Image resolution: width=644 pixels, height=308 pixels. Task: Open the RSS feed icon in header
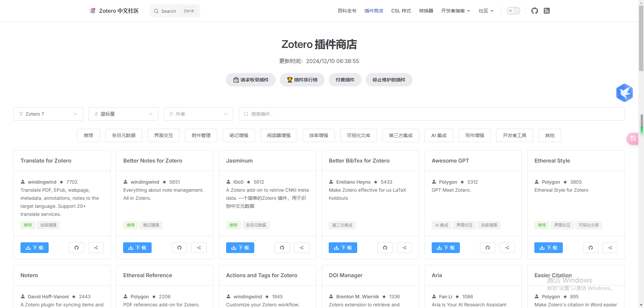click(x=547, y=11)
